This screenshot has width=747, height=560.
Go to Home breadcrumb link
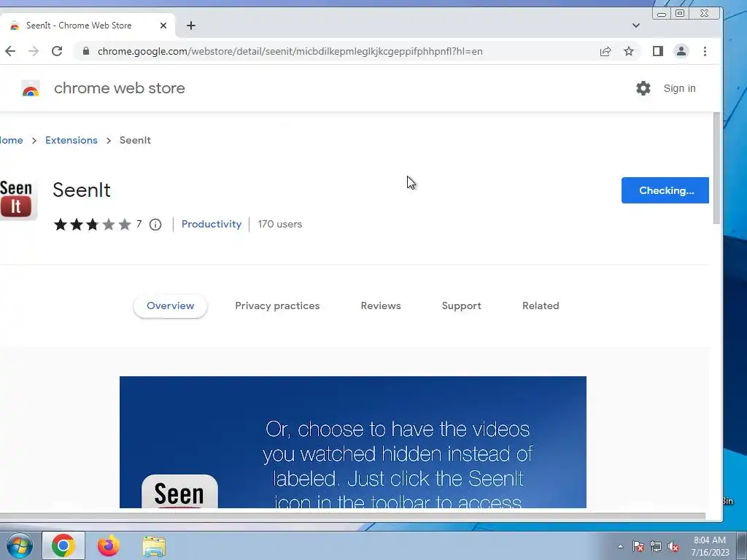(x=12, y=141)
